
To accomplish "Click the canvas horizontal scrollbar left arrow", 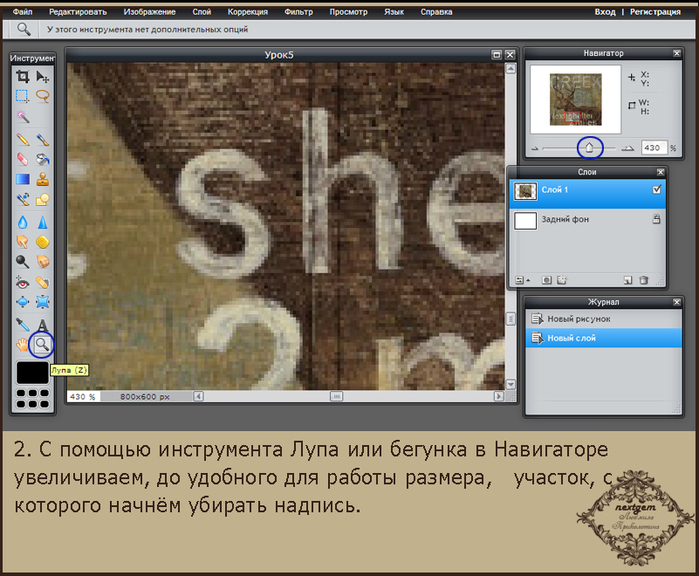I will tap(199, 396).
